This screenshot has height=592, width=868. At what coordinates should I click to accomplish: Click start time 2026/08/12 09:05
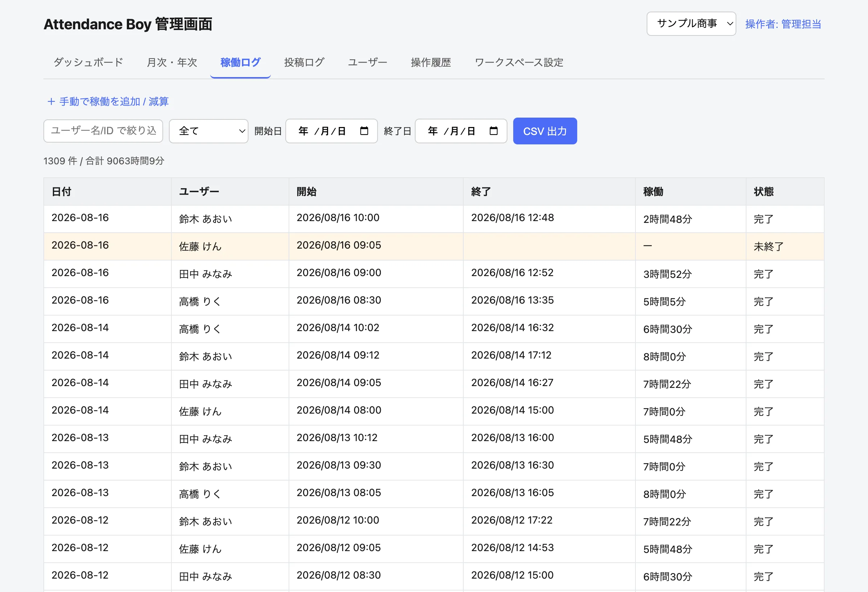pos(339,547)
